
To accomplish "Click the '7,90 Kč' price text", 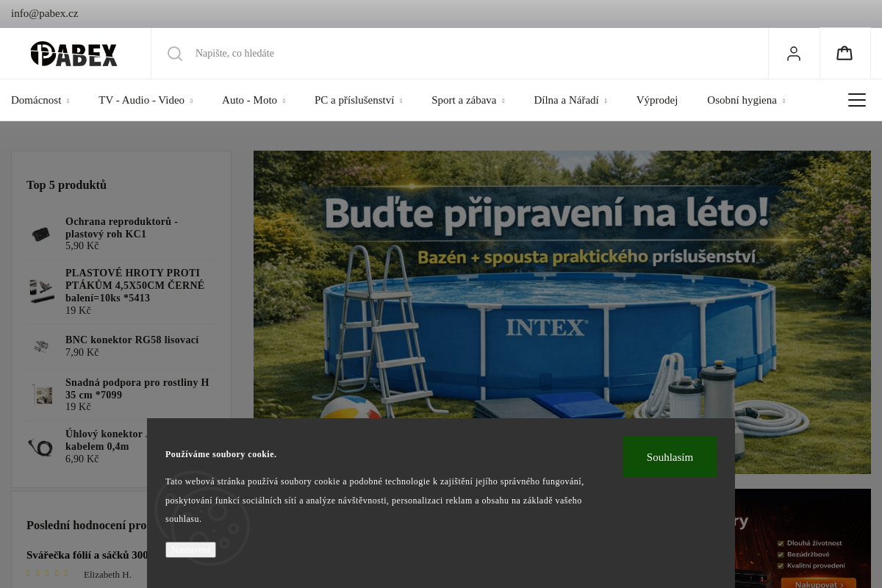I will pos(82,353).
